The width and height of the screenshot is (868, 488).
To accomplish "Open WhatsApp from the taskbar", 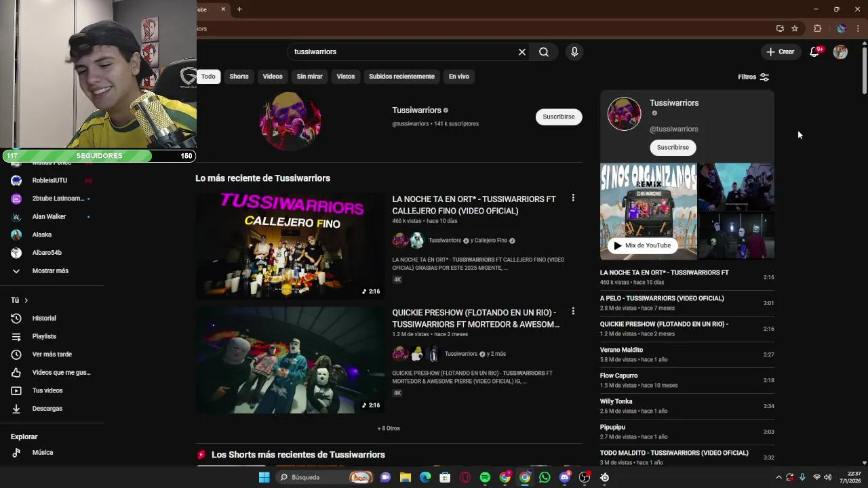I will pos(545,477).
